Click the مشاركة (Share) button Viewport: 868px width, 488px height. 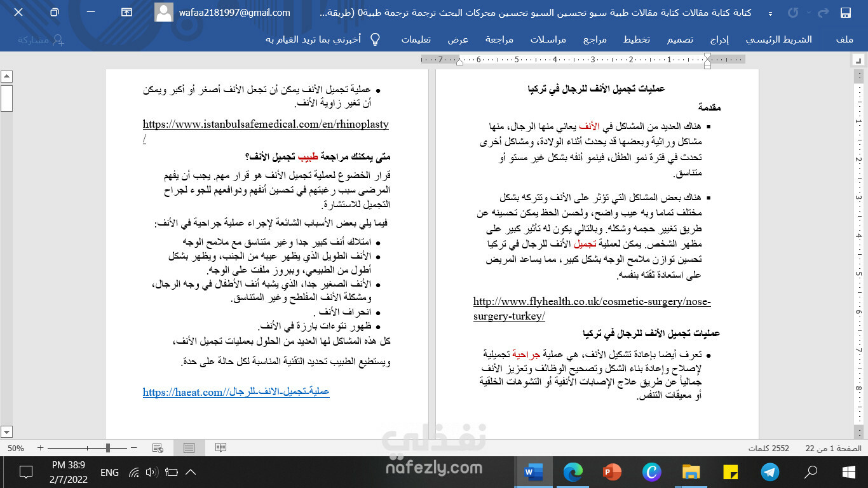point(41,39)
